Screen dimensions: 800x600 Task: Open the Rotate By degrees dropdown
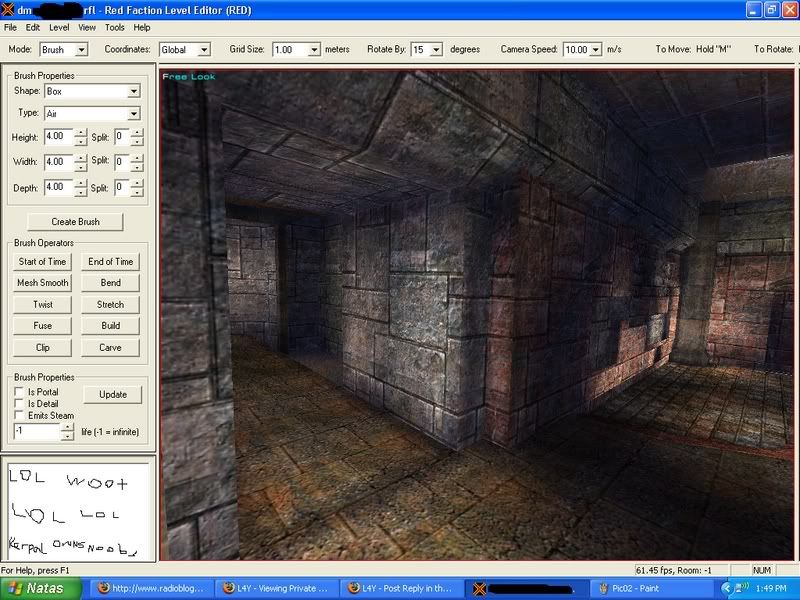point(436,50)
